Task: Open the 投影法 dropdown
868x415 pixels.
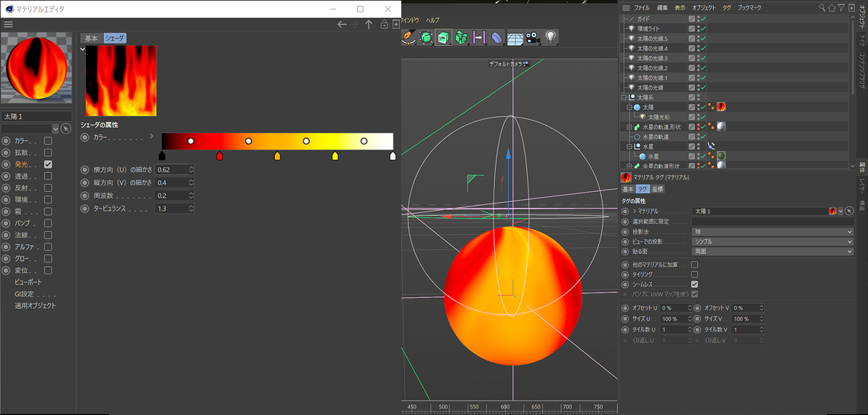Action: (772, 232)
